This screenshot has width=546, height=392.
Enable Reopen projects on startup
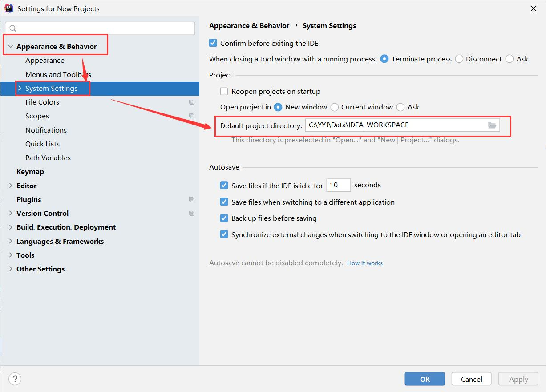click(x=224, y=91)
